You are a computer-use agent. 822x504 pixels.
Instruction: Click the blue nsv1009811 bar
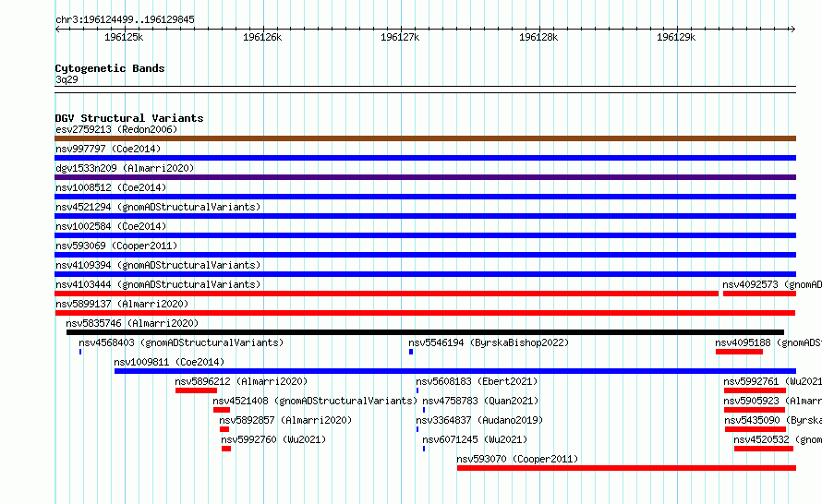(x=455, y=371)
